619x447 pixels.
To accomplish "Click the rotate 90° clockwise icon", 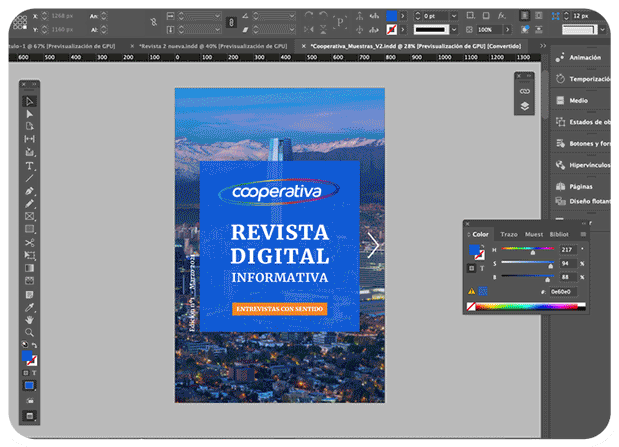I will coord(309,15).
